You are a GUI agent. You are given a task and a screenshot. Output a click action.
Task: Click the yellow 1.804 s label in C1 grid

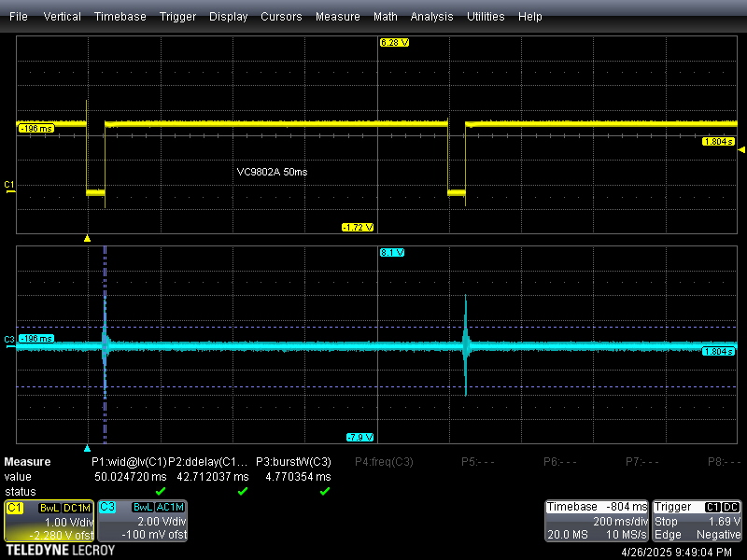pos(718,142)
